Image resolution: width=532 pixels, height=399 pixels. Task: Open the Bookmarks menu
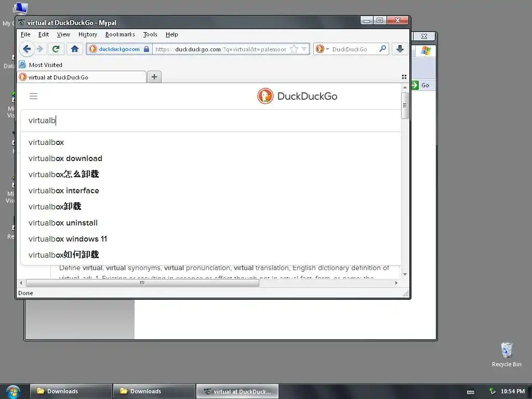pyautogui.click(x=120, y=34)
